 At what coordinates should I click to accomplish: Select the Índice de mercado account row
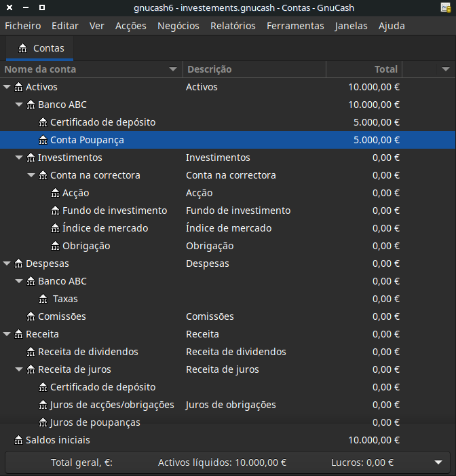(105, 228)
